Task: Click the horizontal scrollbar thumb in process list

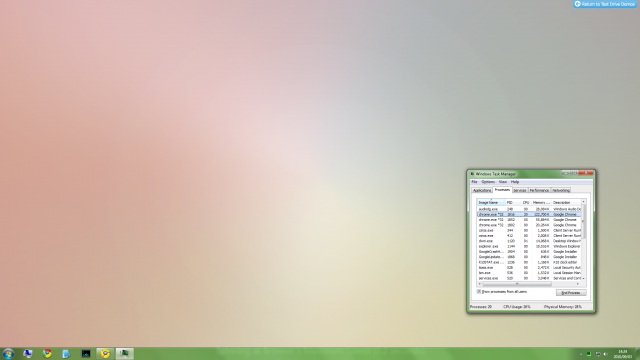Action: (x=517, y=284)
